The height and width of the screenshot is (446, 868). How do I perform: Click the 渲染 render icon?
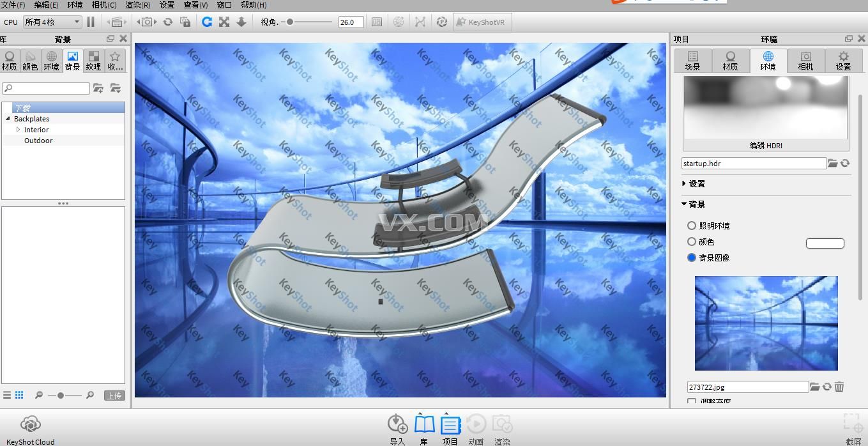[x=503, y=429]
